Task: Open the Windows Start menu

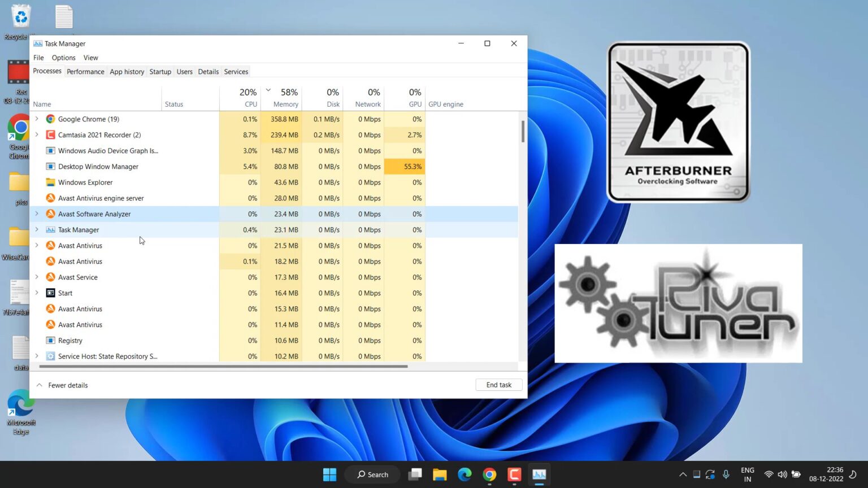Action: (x=329, y=474)
